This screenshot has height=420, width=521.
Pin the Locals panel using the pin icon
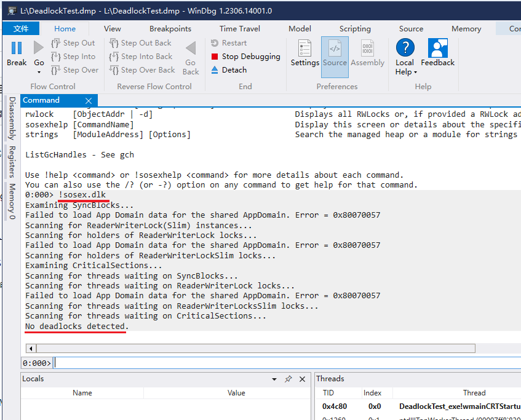point(288,379)
